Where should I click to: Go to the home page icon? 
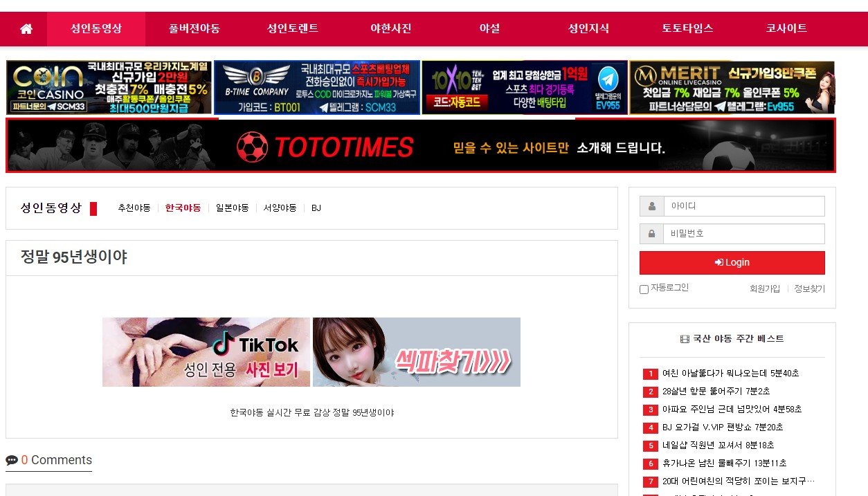26,29
